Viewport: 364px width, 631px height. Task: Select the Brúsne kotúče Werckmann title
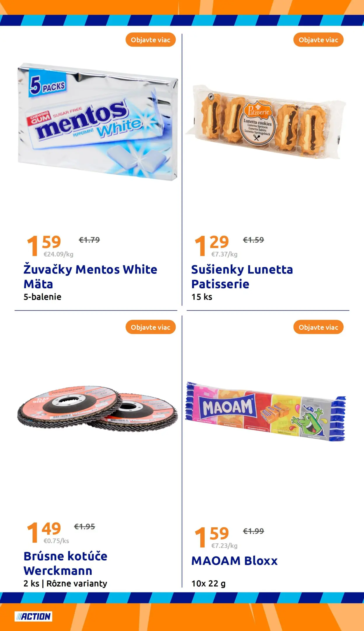point(65,563)
